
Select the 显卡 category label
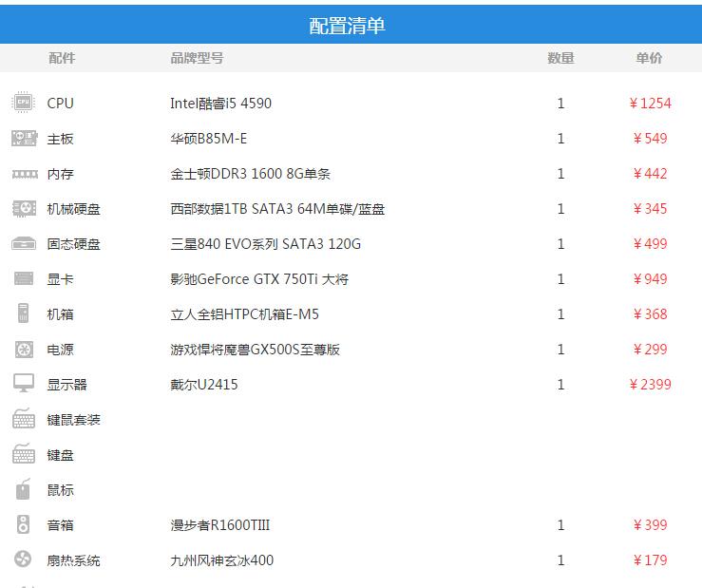60,279
